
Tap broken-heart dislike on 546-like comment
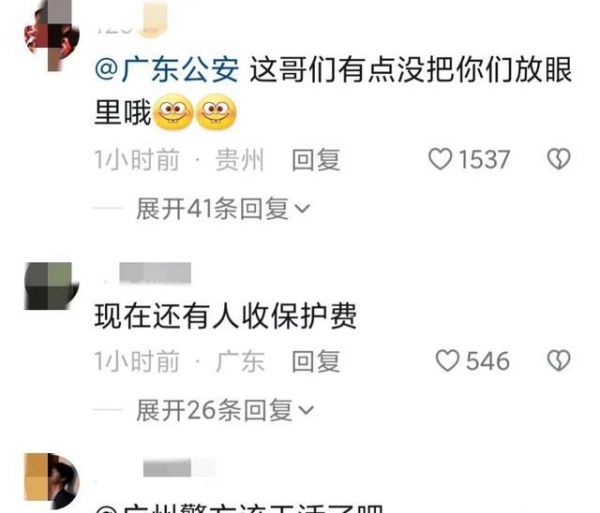pos(559,361)
